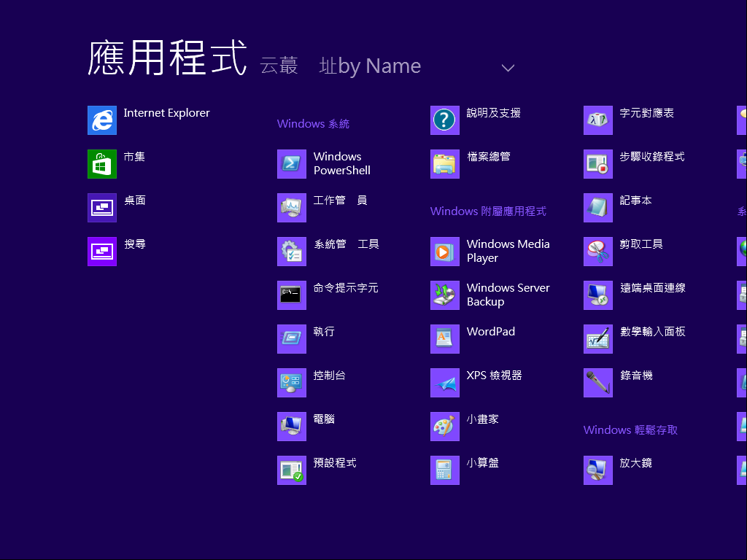
Task: Click the '檔案總管' text label
Action: click(x=489, y=157)
